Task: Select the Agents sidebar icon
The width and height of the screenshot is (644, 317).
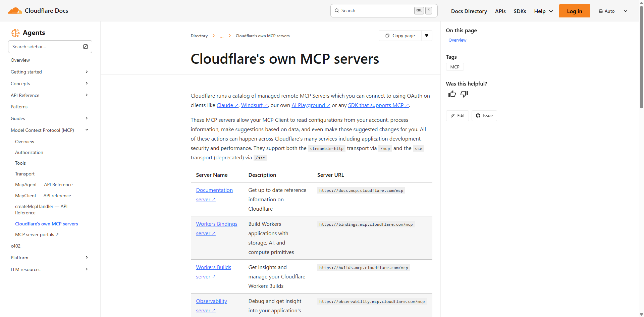Action: (x=15, y=33)
